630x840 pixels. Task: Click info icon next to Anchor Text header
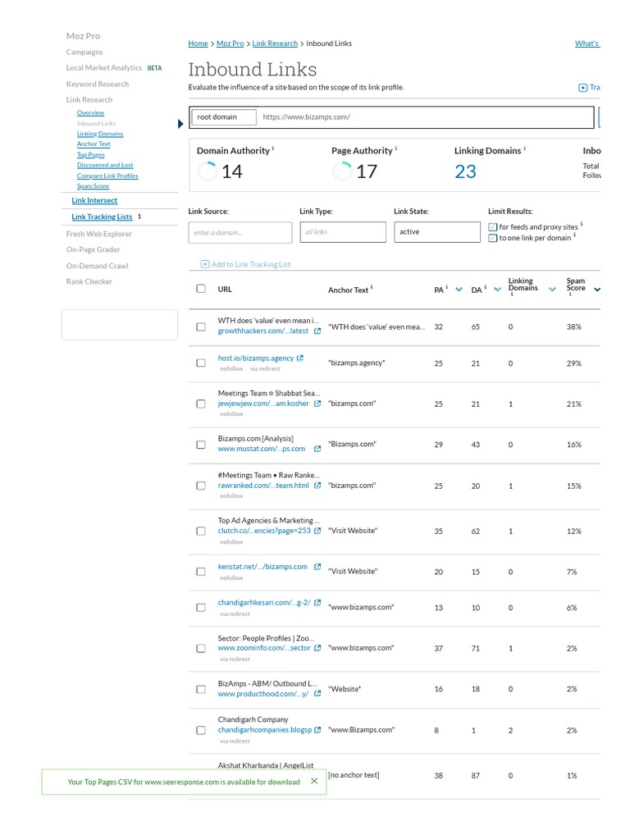point(372,287)
